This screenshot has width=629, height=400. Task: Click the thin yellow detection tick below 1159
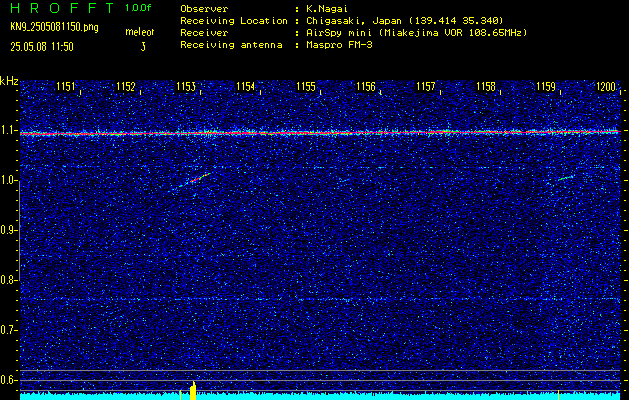click(558, 394)
